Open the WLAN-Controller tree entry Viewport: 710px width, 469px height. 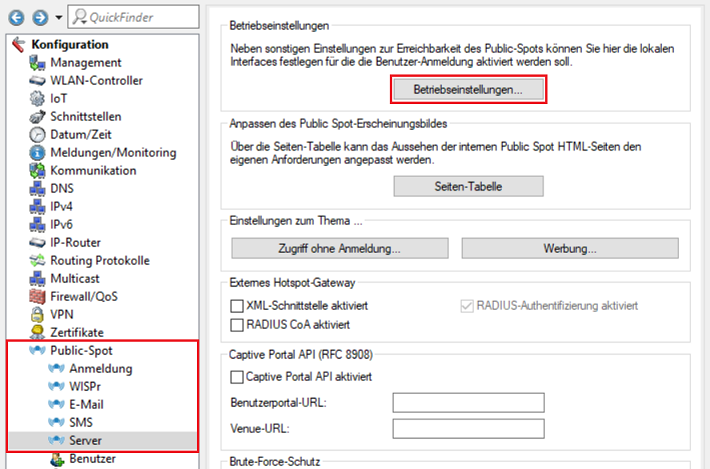[96, 81]
